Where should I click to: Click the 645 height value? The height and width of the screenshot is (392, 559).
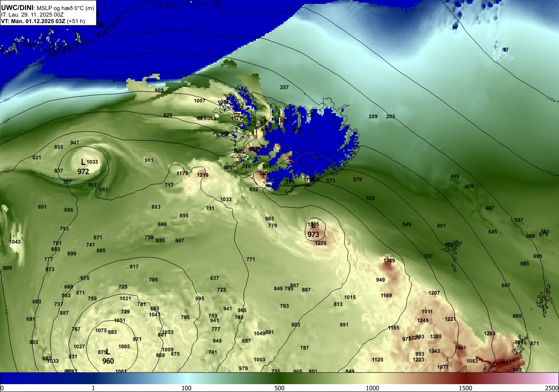tap(493, 232)
